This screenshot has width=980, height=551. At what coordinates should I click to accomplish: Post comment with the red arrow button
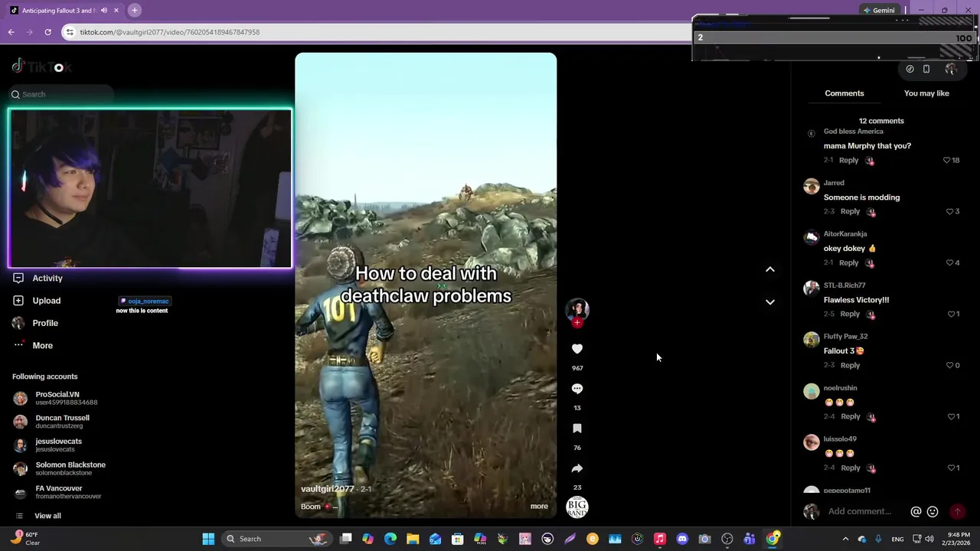[x=957, y=512]
